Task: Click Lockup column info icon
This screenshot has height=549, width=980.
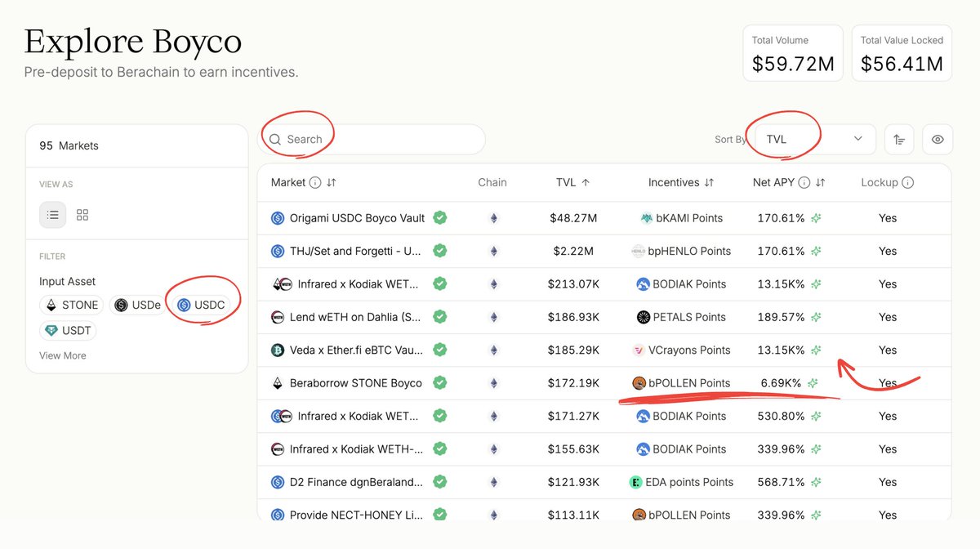Action: (x=908, y=183)
